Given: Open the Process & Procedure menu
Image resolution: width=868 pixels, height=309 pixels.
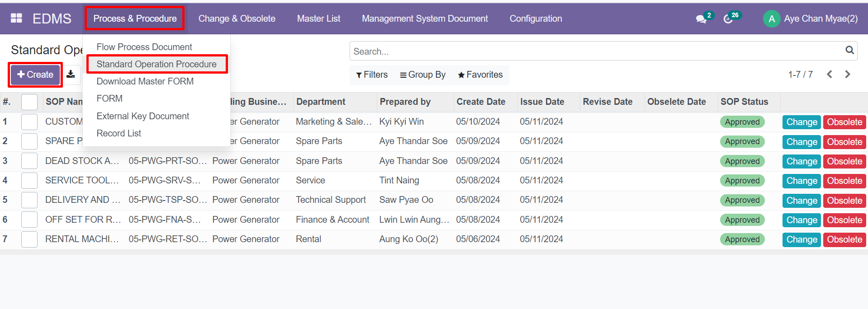Looking at the screenshot, I should point(135,19).
